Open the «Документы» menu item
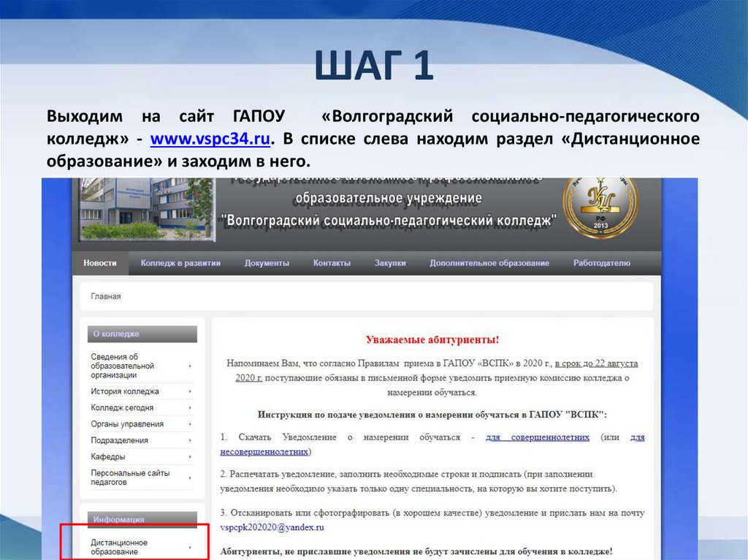 (267, 262)
